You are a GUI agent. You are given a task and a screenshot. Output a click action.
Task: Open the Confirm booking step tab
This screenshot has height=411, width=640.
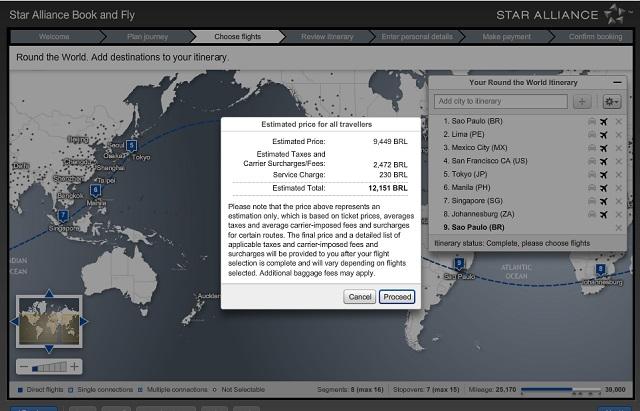(594, 37)
